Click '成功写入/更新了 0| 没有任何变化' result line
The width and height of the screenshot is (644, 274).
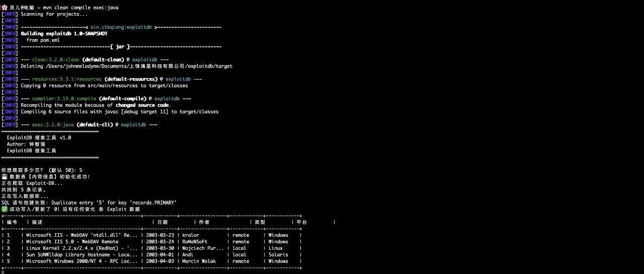74,209
